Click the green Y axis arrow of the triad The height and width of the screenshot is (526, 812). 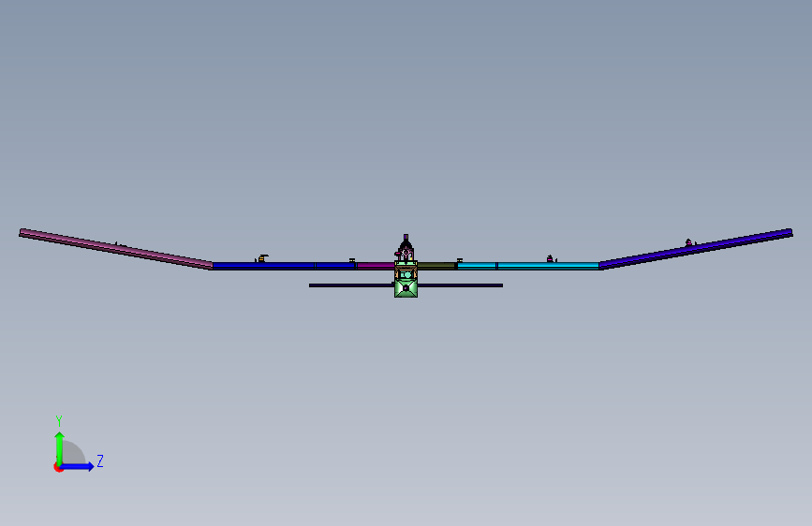pos(60,448)
